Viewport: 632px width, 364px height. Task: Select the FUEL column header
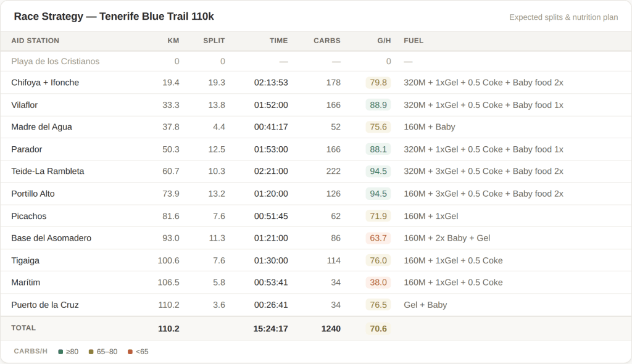click(414, 41)
